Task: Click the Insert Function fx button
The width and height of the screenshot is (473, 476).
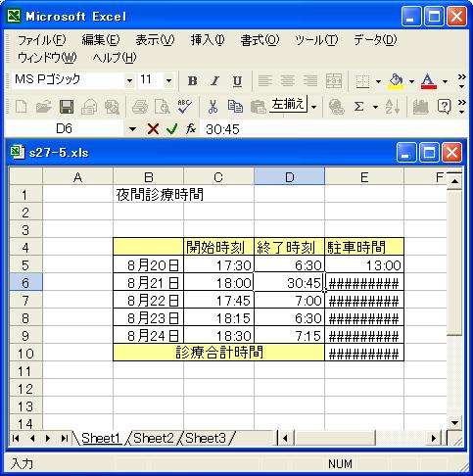Action: click(191, 129)
